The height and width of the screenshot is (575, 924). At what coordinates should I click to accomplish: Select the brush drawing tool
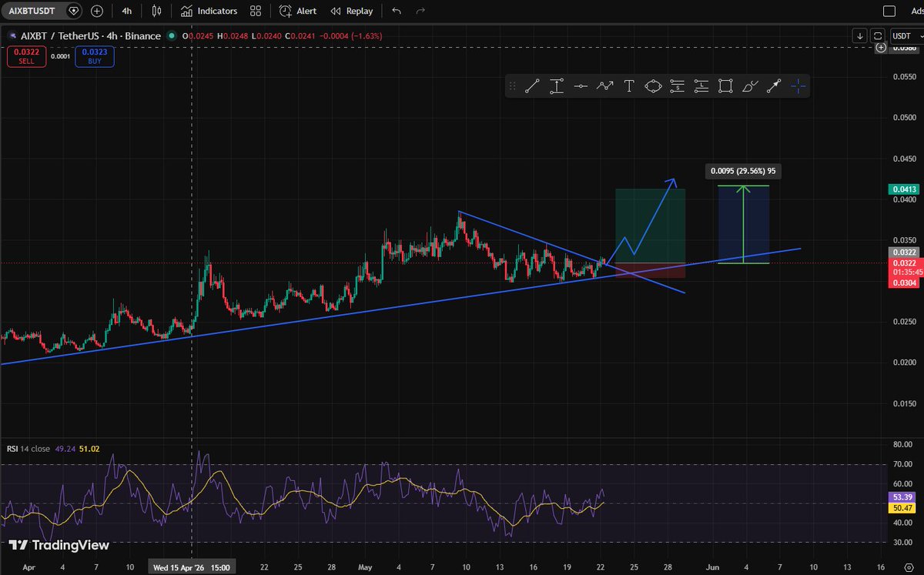pos(750,86)
